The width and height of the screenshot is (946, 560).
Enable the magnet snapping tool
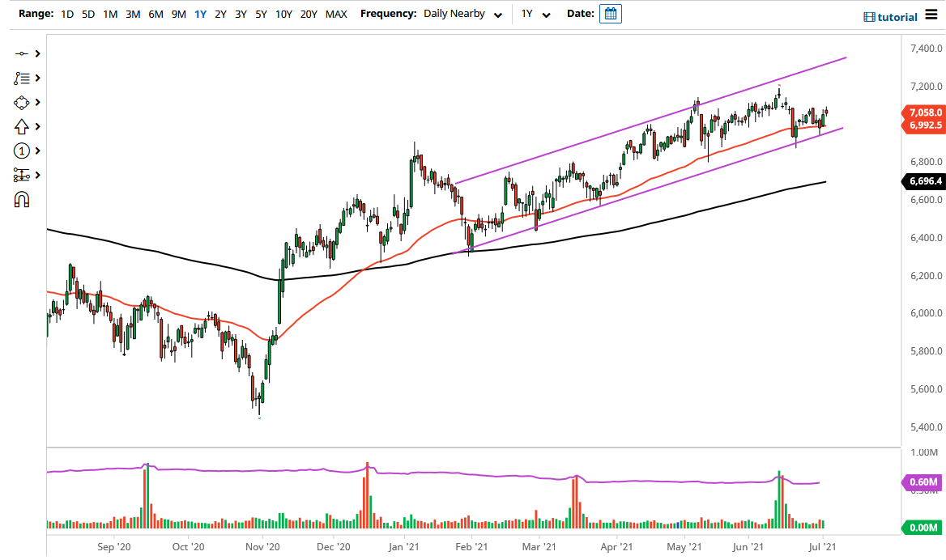coord(22,199)
